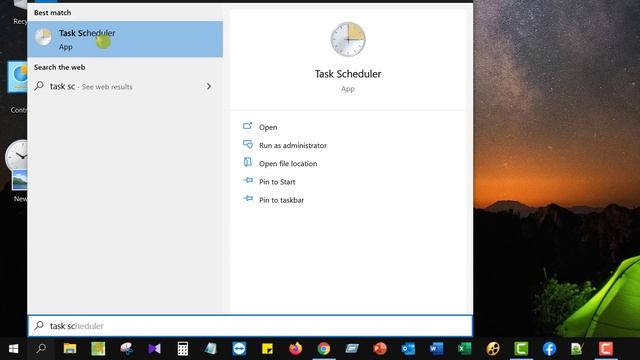Click the file location icon
Screen dimensions: 640x360
point(248,162)
